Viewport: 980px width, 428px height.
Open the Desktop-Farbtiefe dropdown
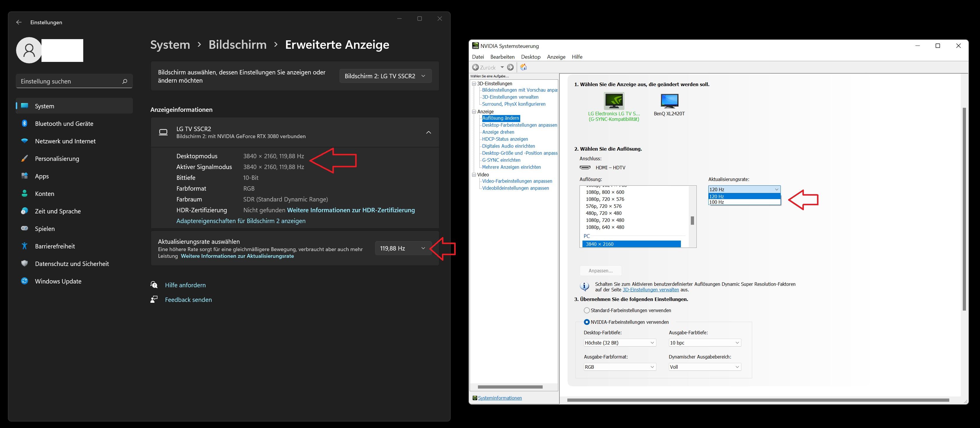[620, 343]
